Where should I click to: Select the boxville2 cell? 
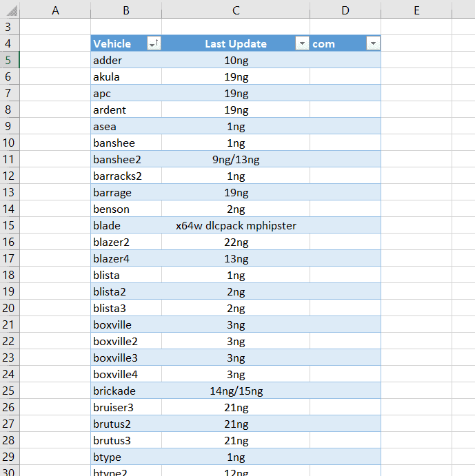[126, 341]
